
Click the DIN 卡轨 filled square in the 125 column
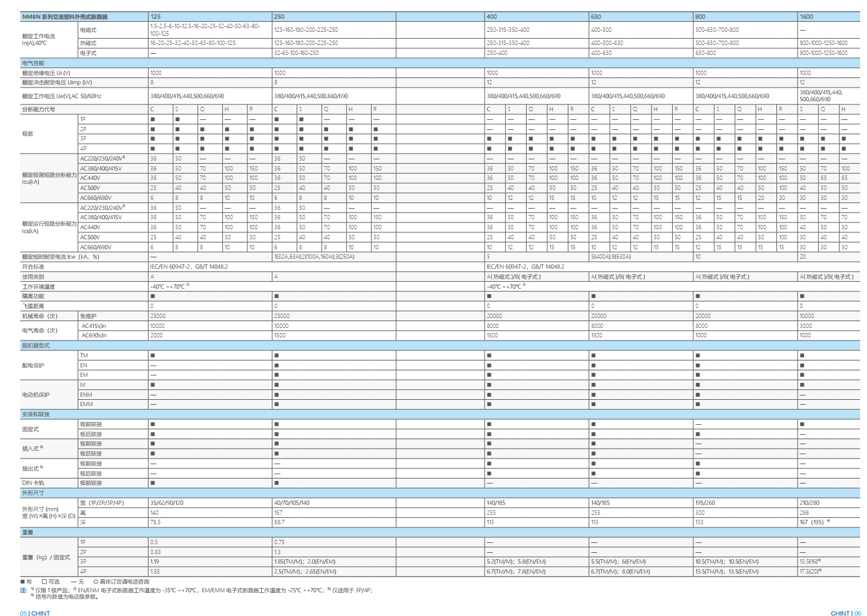pos(152,483)
